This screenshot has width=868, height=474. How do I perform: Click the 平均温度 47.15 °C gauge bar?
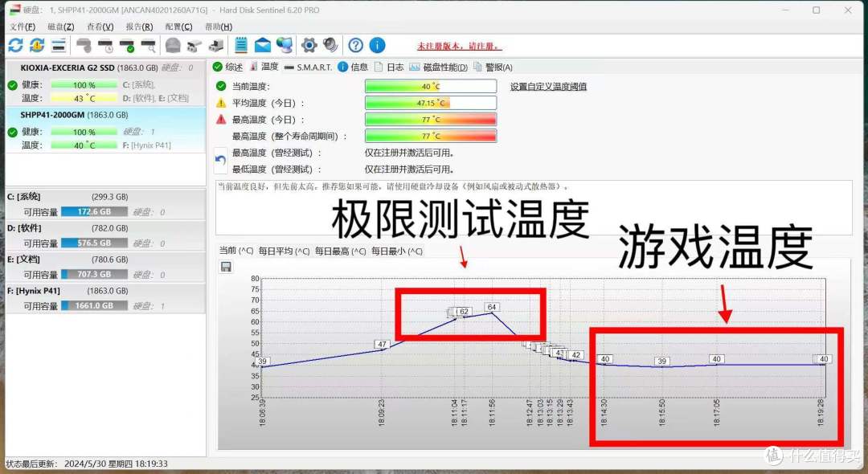tap(431, 103)
